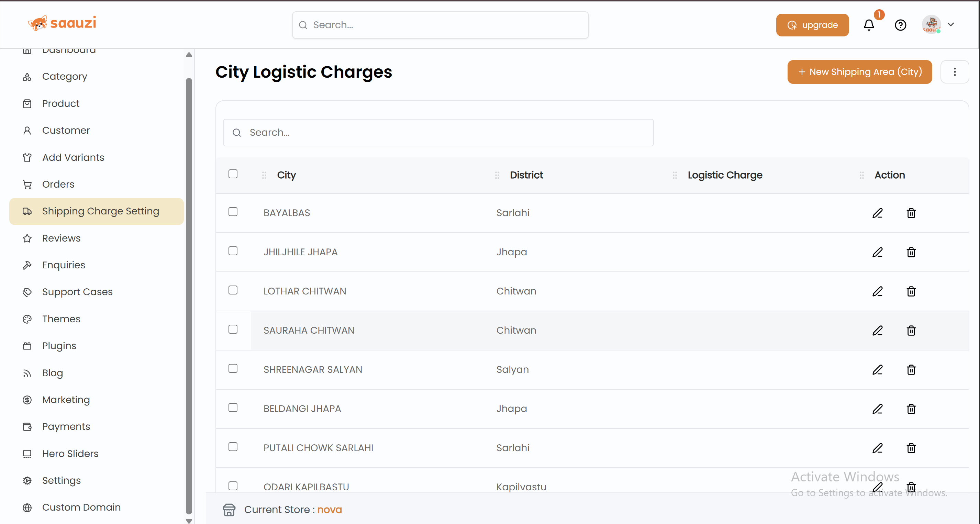The height and width of the screenshot is (524, 980).
Task: Expand the user profile dropdown arrow
Action: (x=951, y=25)
